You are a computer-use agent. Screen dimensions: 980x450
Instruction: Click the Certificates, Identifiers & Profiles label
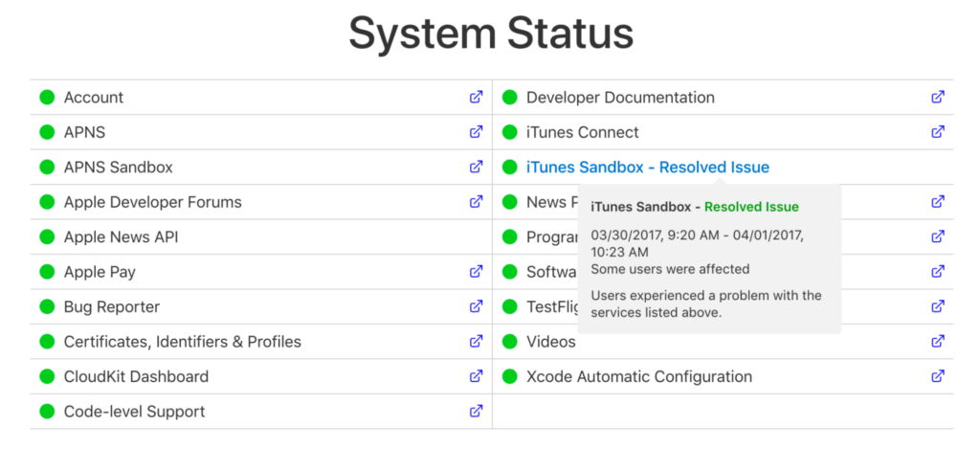(x=182, y=342)
